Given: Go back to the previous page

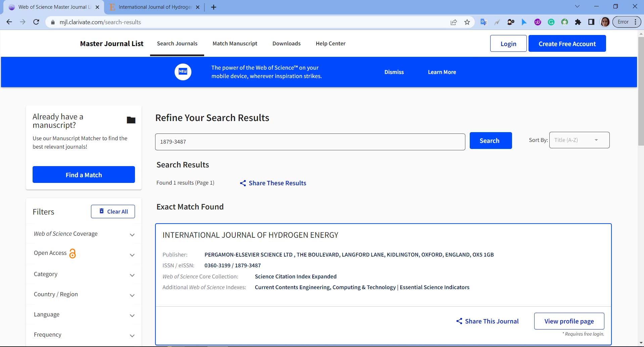Looking at the screenshot, I should 9,22.
